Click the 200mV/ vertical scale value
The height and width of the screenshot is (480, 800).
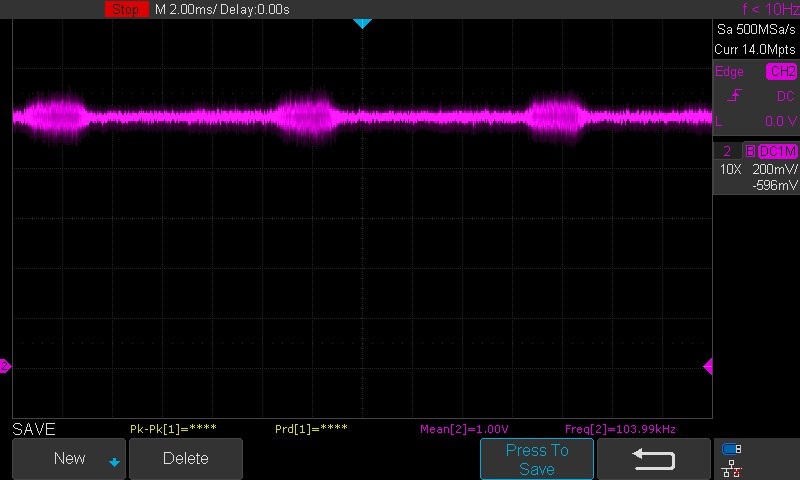[774, 169]
